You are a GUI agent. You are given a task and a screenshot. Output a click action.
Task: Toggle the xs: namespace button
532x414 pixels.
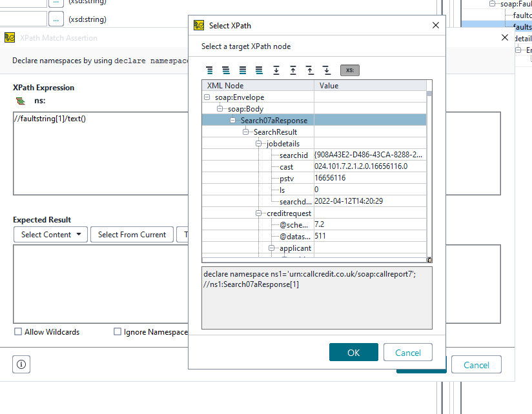(349, 70)
